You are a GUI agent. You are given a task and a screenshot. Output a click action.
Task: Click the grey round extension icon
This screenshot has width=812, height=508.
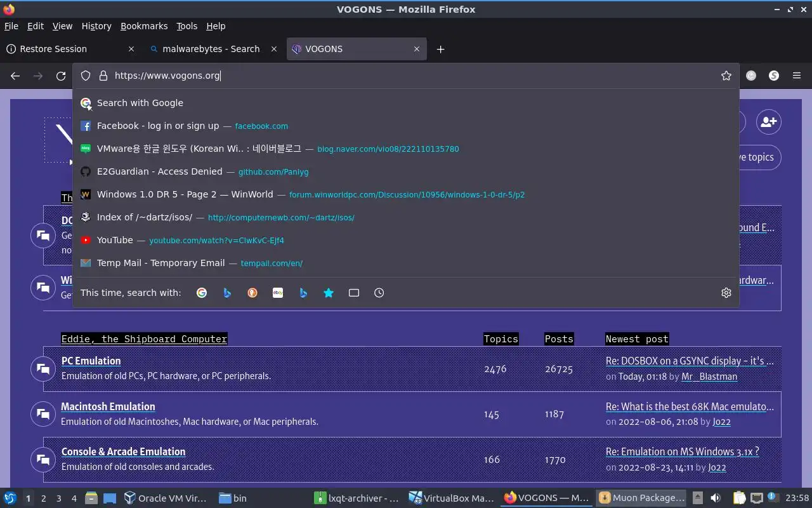coord(751,76)
